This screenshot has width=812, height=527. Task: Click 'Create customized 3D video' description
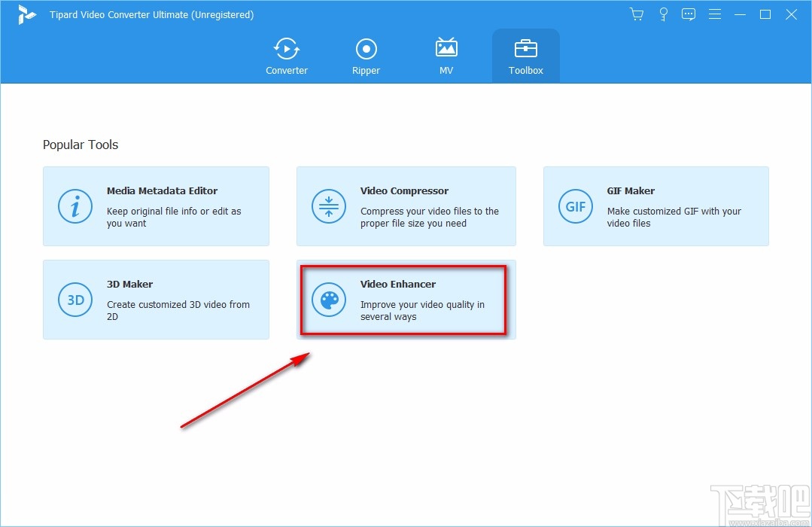pyautogui.click(x=178, y=310)
